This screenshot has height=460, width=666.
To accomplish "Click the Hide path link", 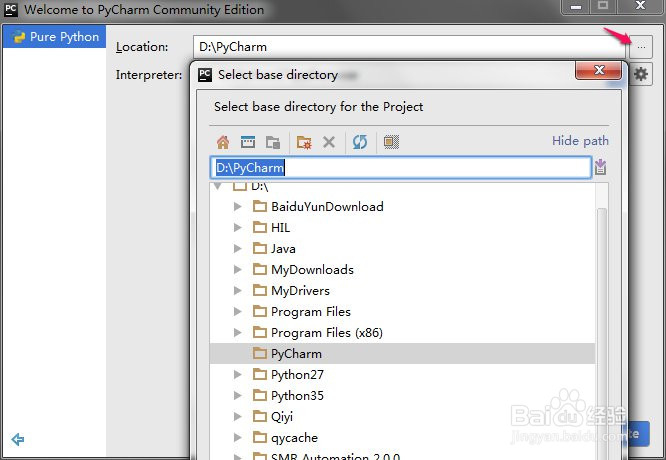I will (580, 141).
